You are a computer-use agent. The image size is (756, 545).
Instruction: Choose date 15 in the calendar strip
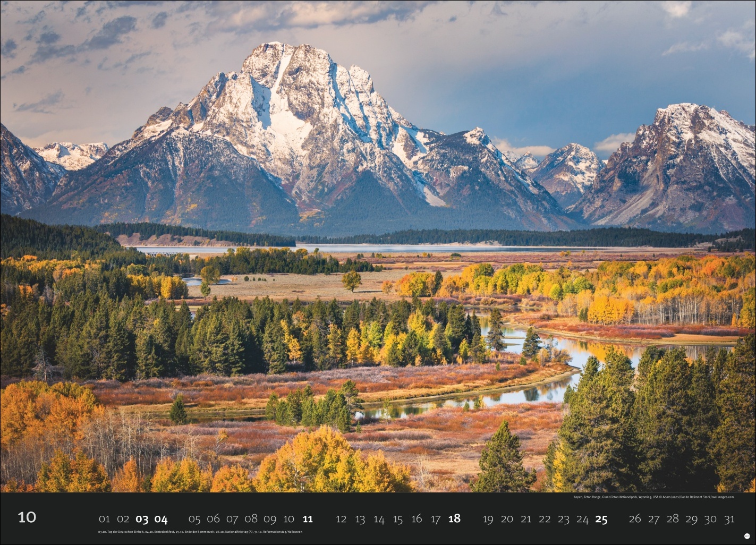(397, 519)
